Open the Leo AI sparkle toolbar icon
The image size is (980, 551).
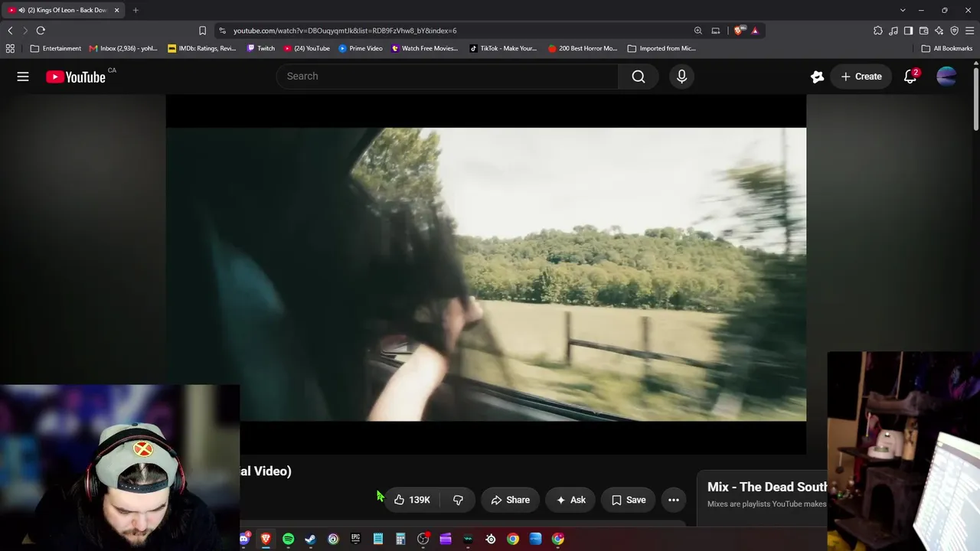coord(939,31)
